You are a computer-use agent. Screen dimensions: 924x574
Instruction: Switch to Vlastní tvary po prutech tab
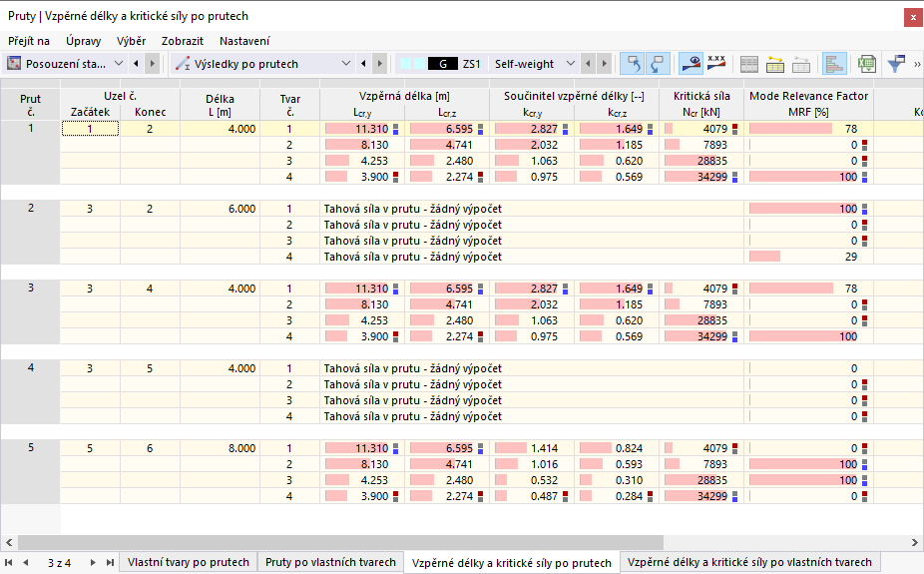click(189, 562)
